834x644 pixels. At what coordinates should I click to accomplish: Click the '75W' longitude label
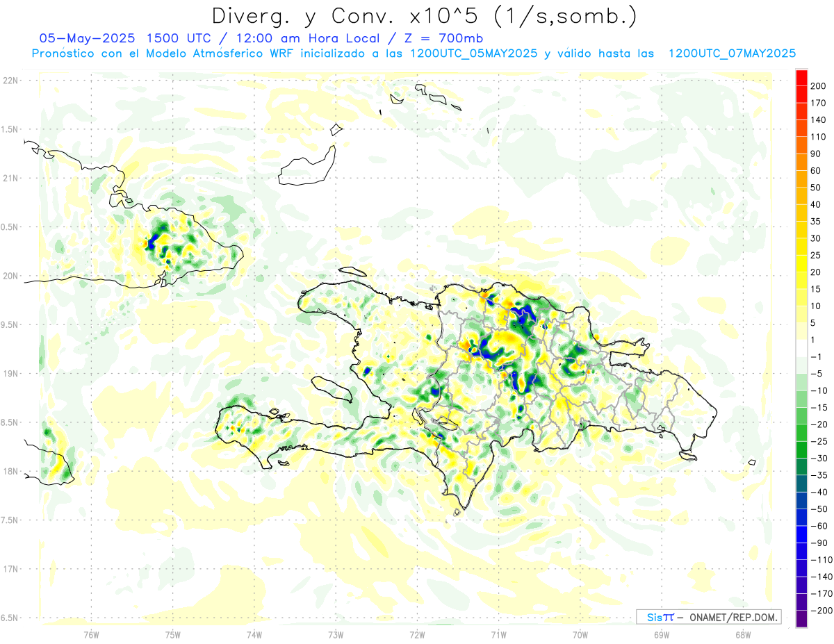tap(173, 634)
